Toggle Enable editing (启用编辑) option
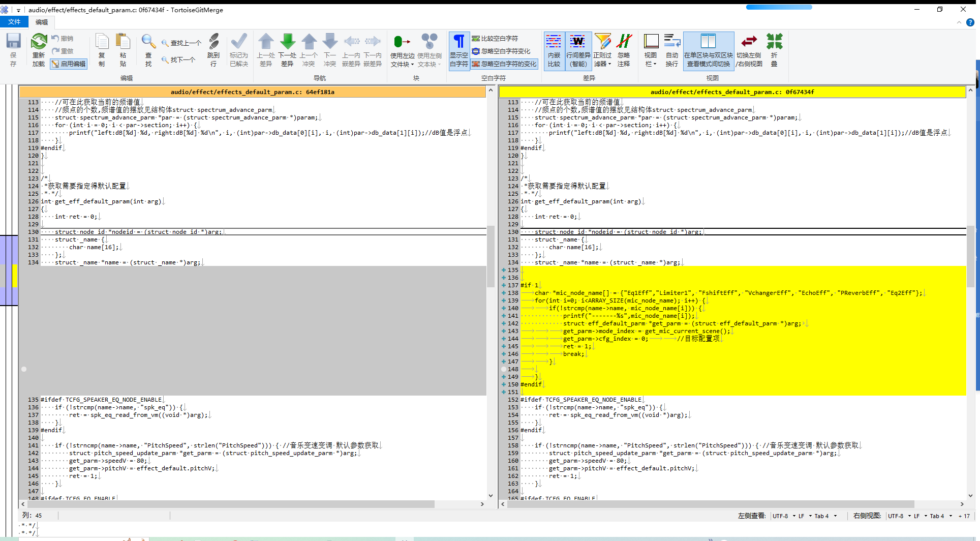Image resolution: width=980 pixels, height=541 pixels. tap(69, 64)
